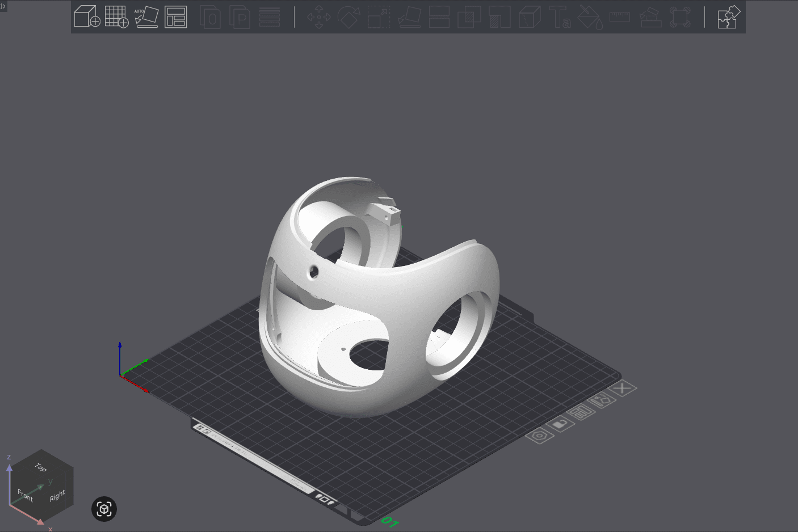This screenshot has width=798, height=532.
Task: Open the Cut tool
Action: pyautogui.click(x=439, y=17)
